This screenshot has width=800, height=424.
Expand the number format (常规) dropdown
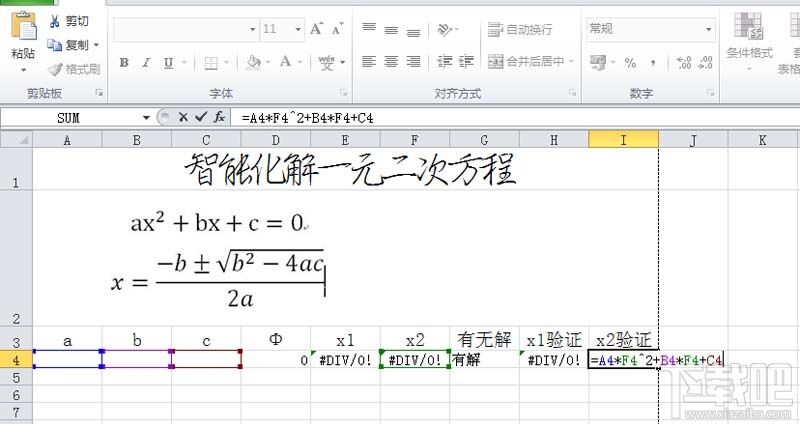pyautogui.click(x=708, y=29)
